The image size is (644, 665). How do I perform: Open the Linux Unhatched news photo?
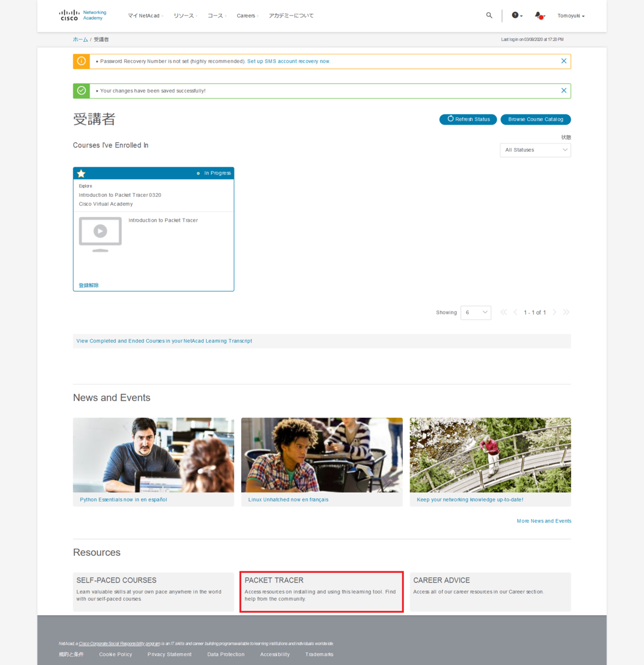pos(322,455)
